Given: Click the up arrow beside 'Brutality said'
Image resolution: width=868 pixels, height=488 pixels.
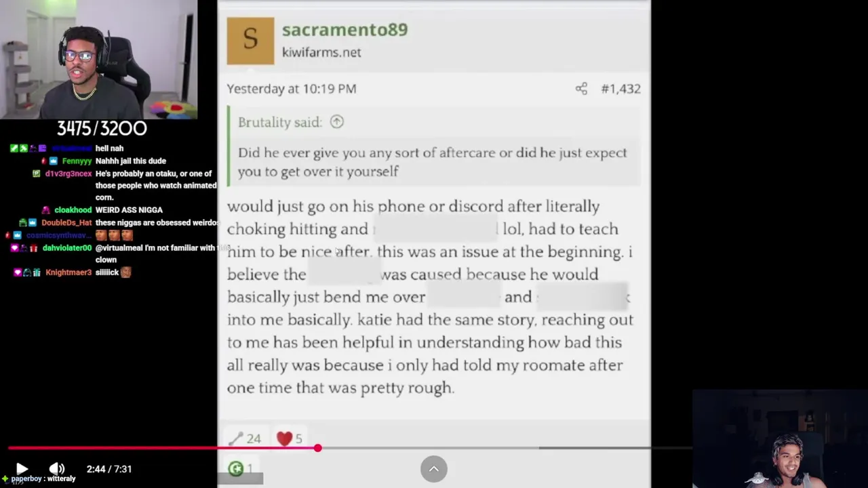Looking at the screenshot, I should tap(337, 122).
